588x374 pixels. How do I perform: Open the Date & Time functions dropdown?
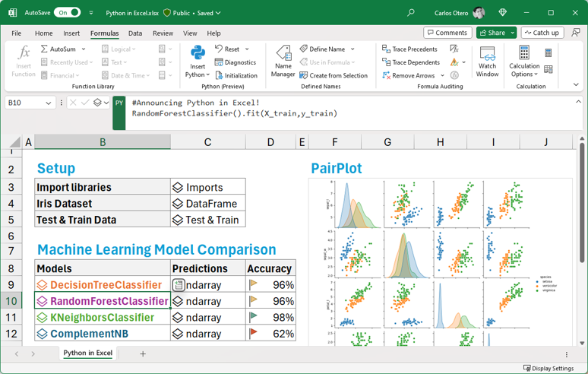125,75
